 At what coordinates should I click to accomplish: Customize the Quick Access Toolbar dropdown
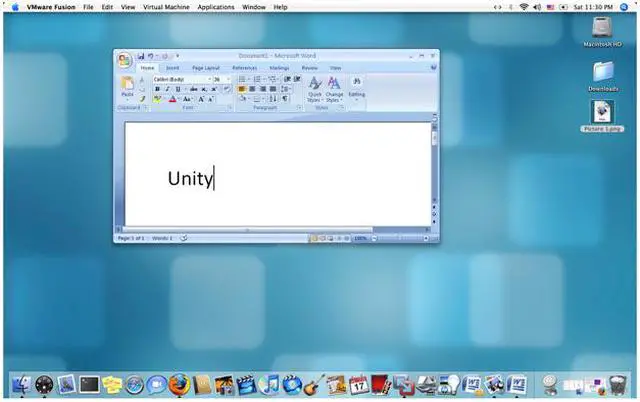(x=178, y=56)
